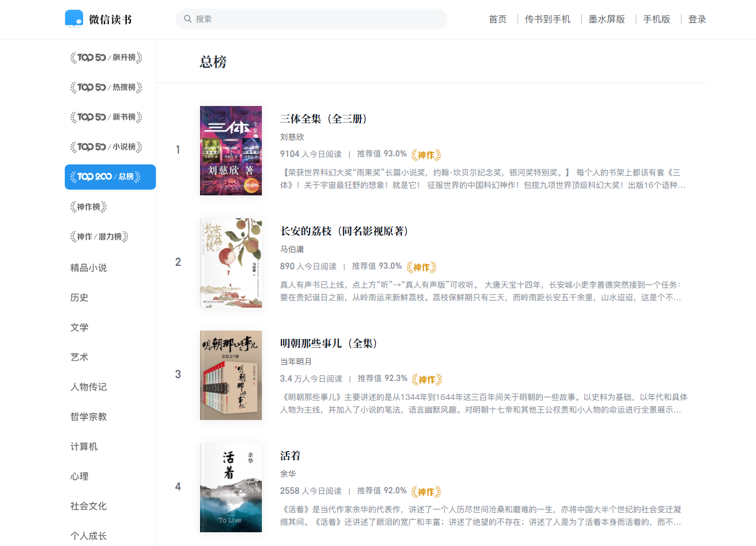Select the 计算机 category
Screen dimensions: 756x546
point(84,446)
